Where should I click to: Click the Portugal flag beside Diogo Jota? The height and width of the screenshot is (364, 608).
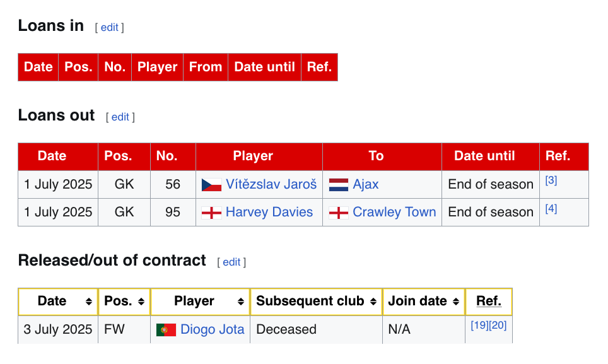pyautogui.click(x=166, y=330)
